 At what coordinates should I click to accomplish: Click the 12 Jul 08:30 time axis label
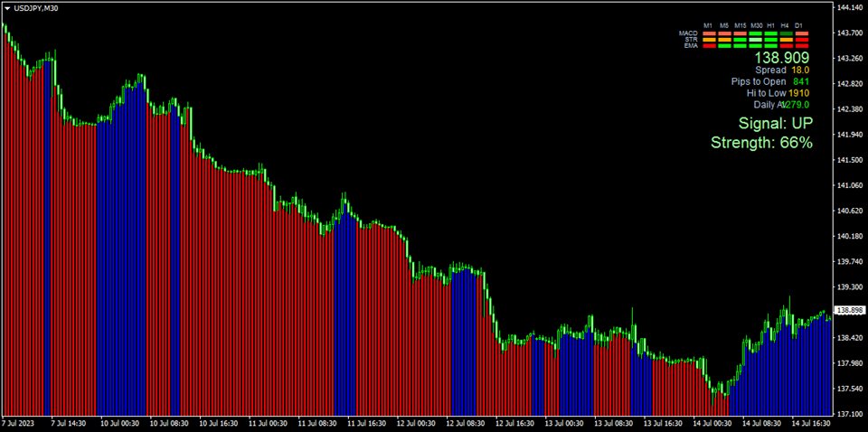point(463,423)
